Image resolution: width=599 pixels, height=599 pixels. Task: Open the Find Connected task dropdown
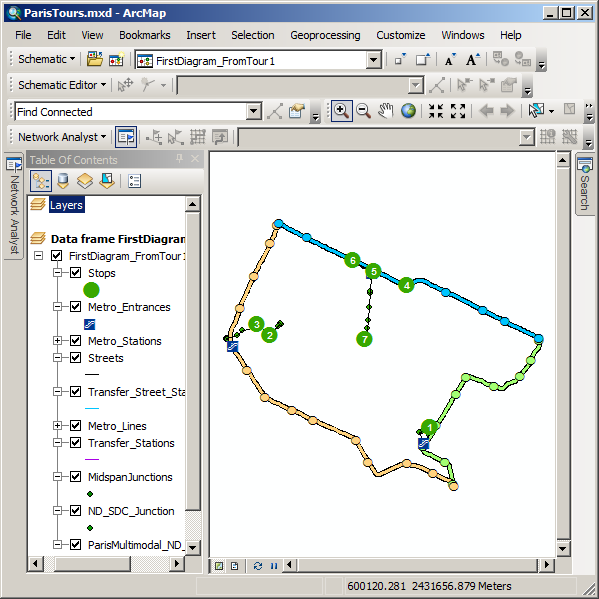(254, 112)
